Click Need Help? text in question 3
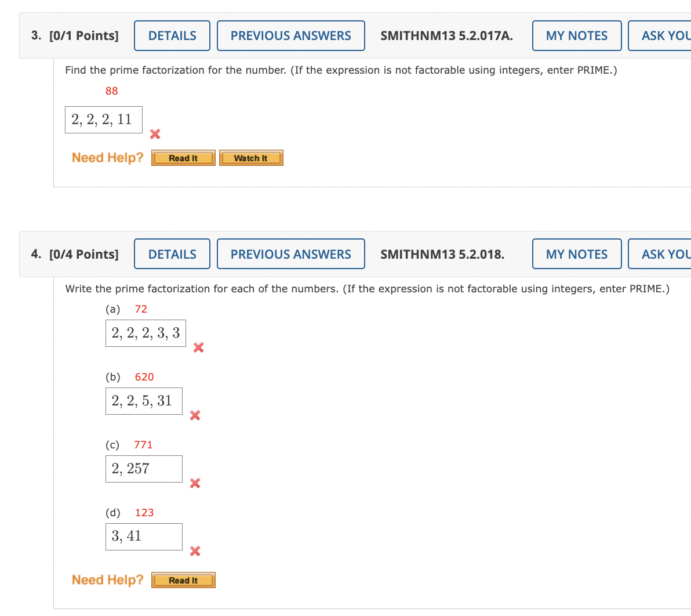The image size is (691, 616). pyautogui.click(x=107, y=157)
